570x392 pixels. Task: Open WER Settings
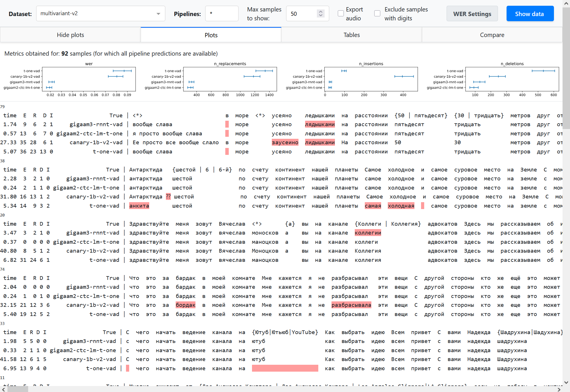tap(472, 13)
